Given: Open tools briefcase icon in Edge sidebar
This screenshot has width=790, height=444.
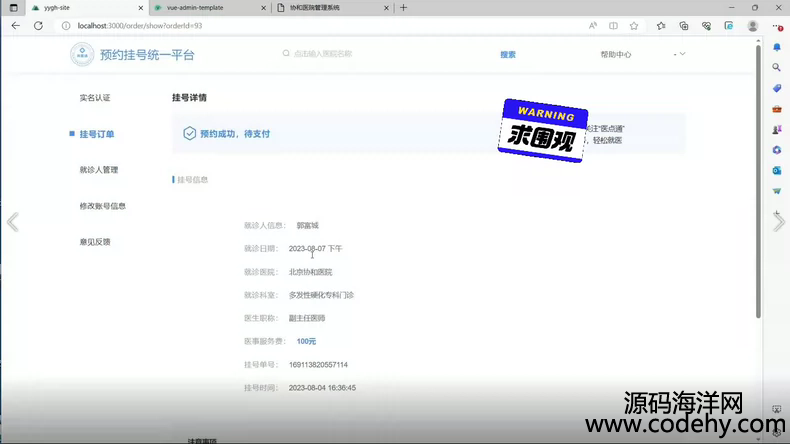Looking at the screenshot, I should [776, 109].
